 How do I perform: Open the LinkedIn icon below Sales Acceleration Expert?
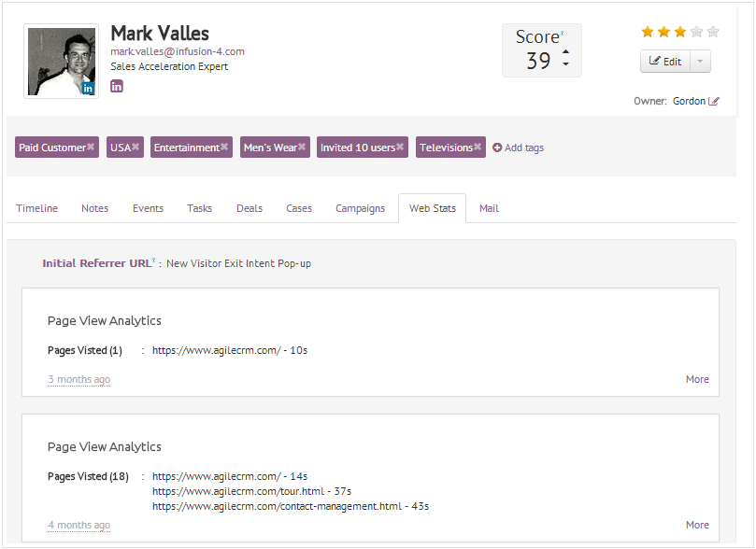point(116,85)
